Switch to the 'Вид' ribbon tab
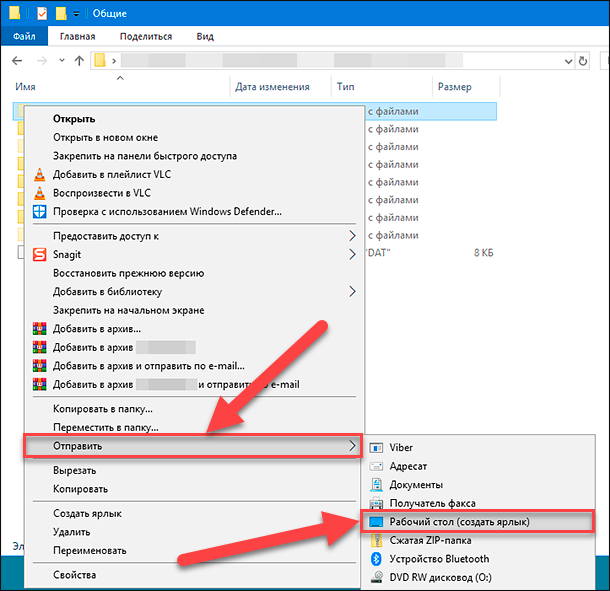 (x=205, y=36)
